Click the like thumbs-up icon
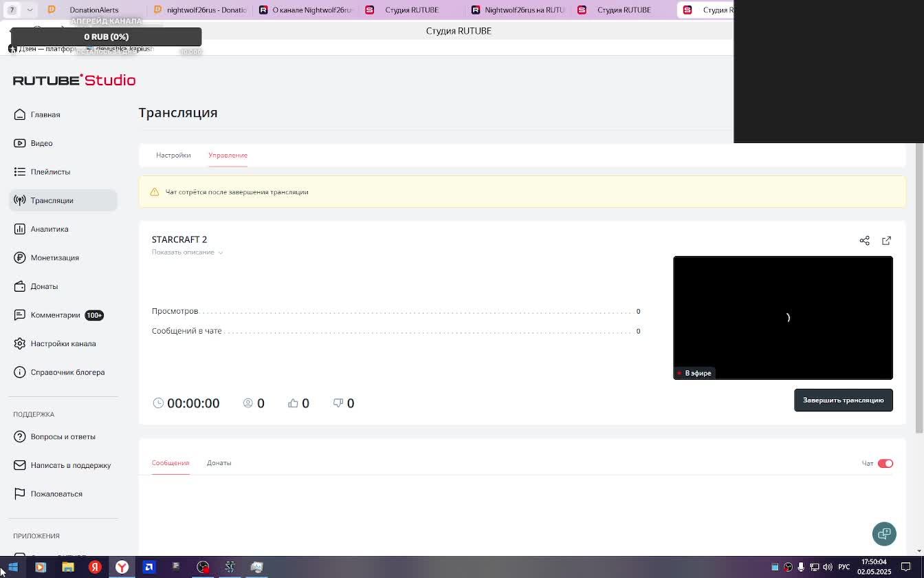The height and width of the screenshot is (578, 924). (x=294, y=403)
